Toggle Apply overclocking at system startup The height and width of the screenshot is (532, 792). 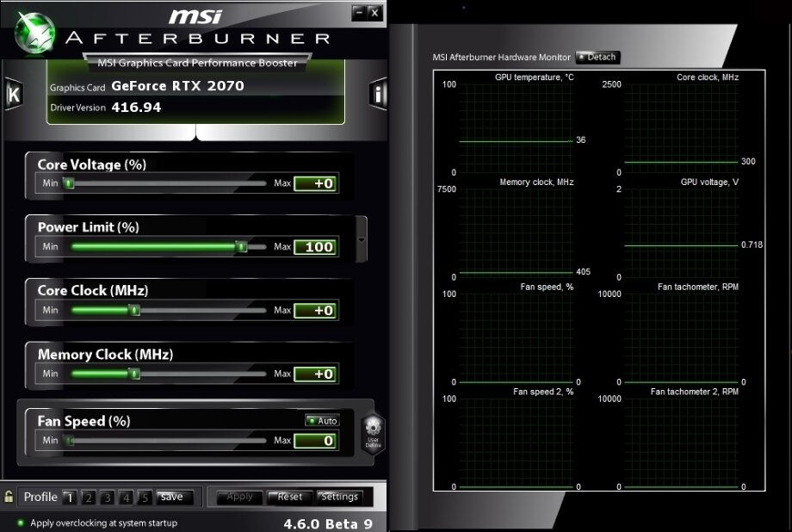click(98, 523)
